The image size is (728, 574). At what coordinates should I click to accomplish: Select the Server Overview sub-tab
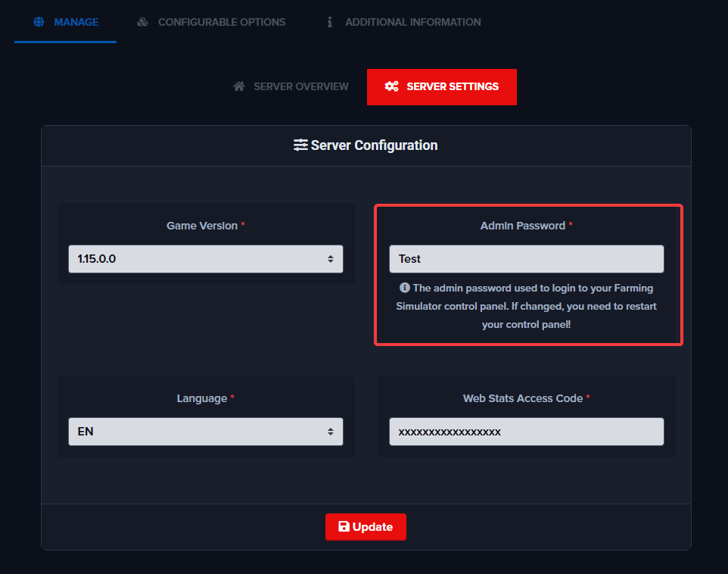pyautogui.click(x=300, y=86)
